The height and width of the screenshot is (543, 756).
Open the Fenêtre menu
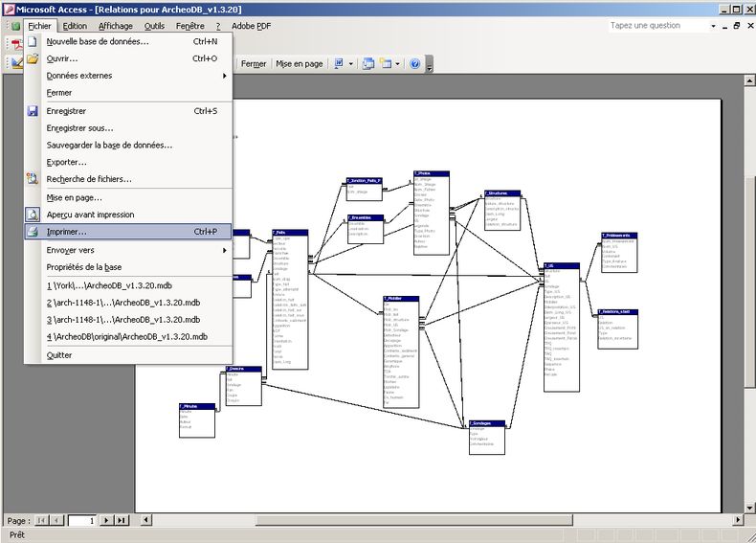[x=190, y=26]
